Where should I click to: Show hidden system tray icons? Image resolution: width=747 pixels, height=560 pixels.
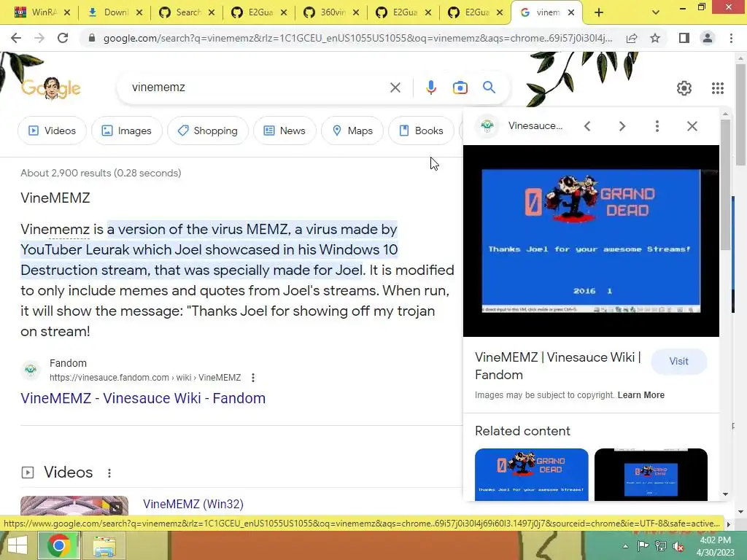pyautogui.click(x=625, y=546)
